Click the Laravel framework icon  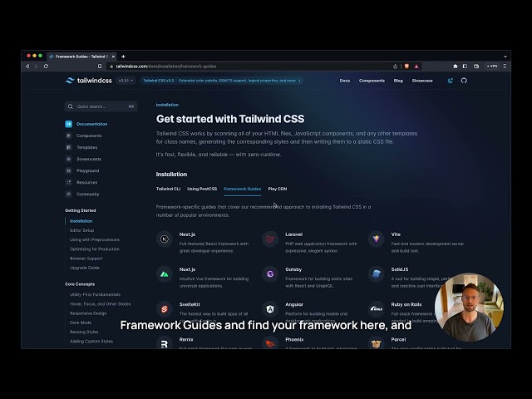point(270,239)
